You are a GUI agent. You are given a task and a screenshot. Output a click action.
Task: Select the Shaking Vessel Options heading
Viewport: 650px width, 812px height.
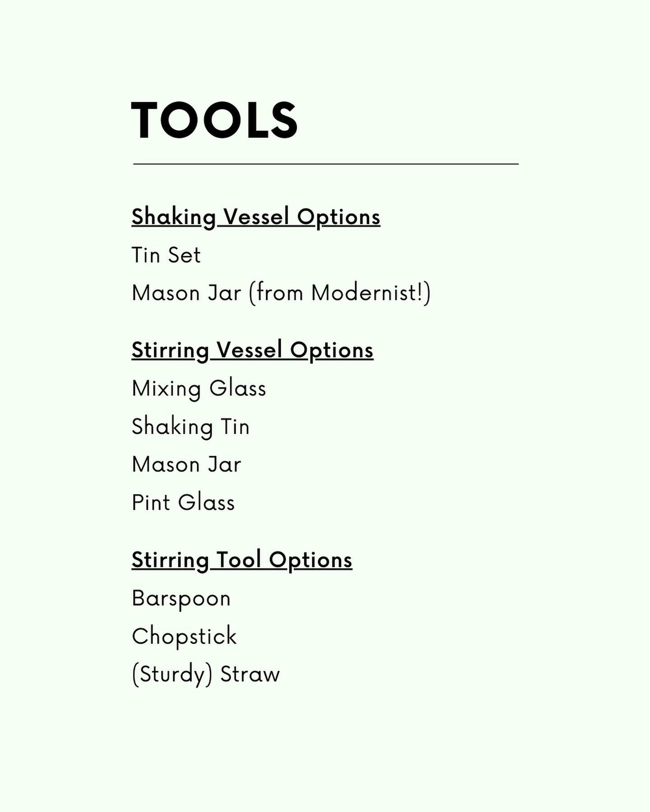tap(256, 218)
